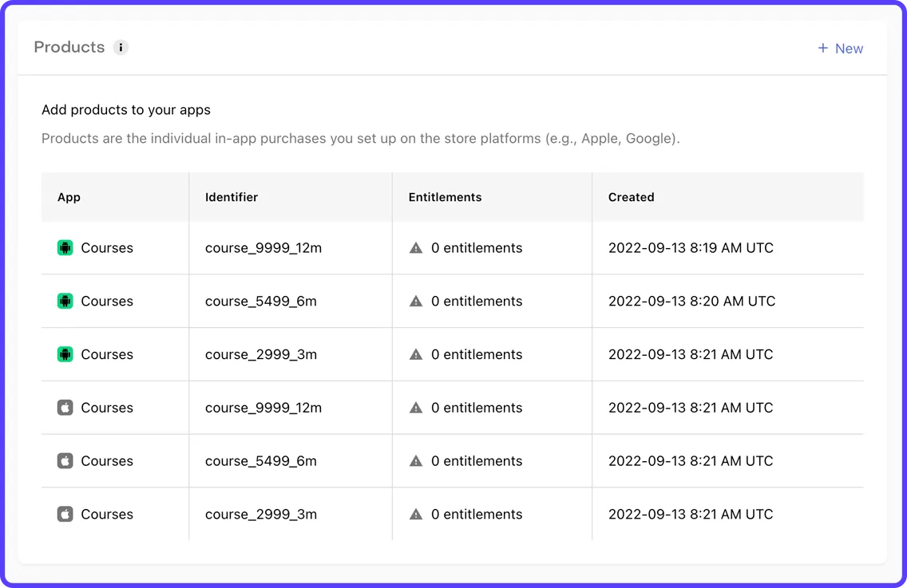Click Apple icon for course_5499_6m row
The image size is (907, 588).
[65, 461]
